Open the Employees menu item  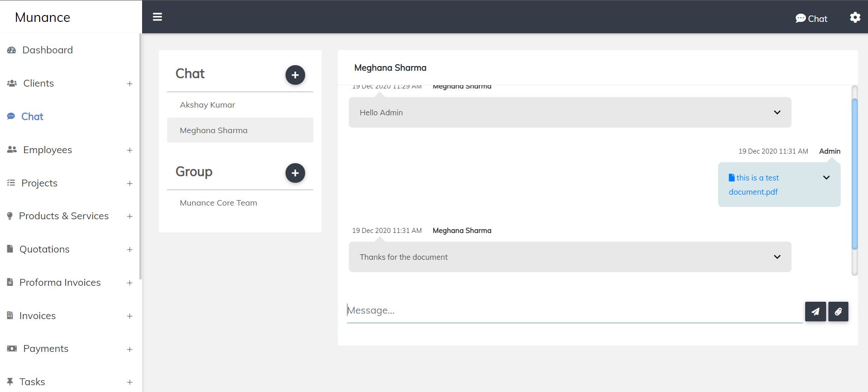(48, 150)
